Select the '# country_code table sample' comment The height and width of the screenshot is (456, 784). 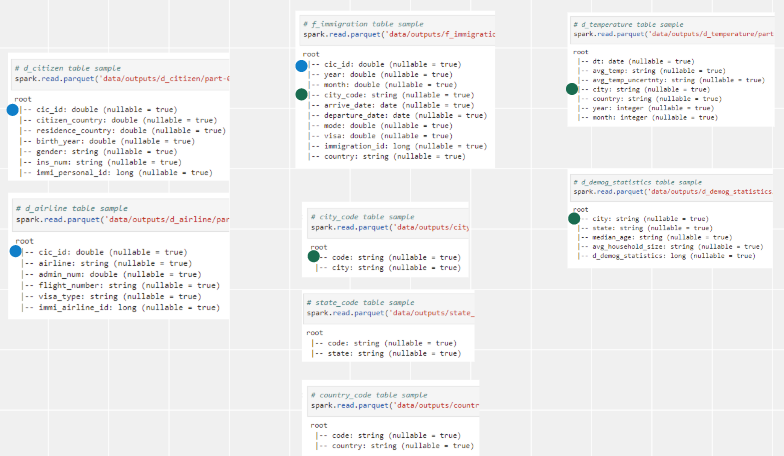coord(369,394)
